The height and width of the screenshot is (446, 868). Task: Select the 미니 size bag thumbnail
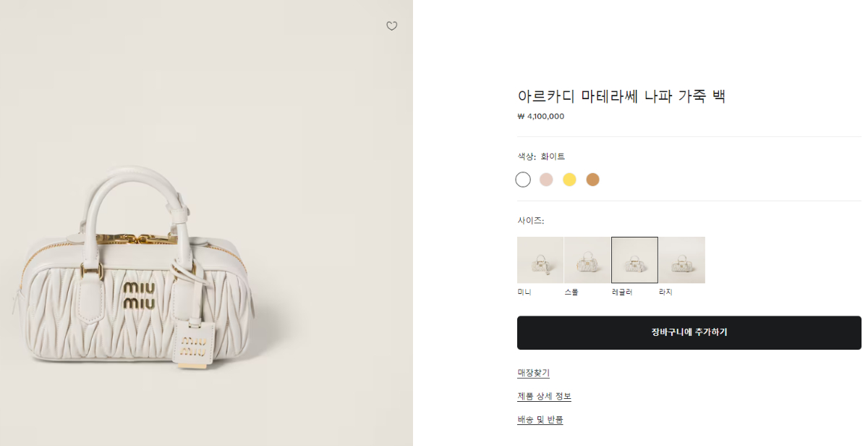pos(540,260)
